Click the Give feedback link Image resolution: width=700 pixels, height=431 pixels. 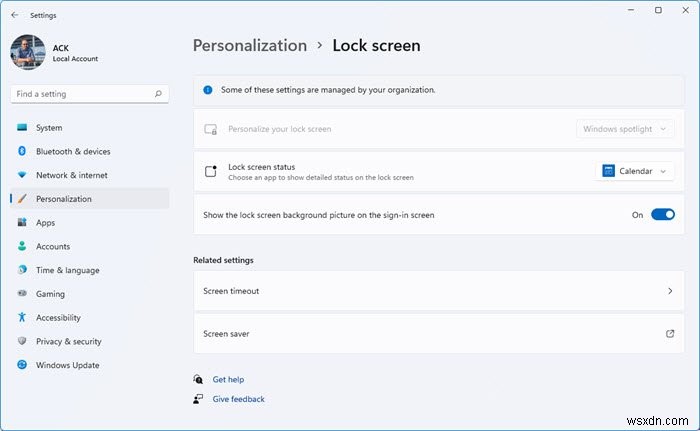point(238,399)
